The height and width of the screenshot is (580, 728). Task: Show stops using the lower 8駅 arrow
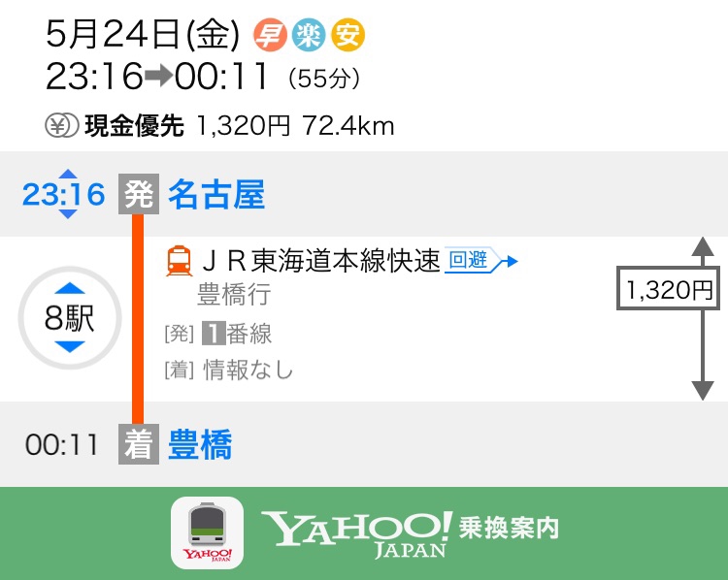click(70, 346)
